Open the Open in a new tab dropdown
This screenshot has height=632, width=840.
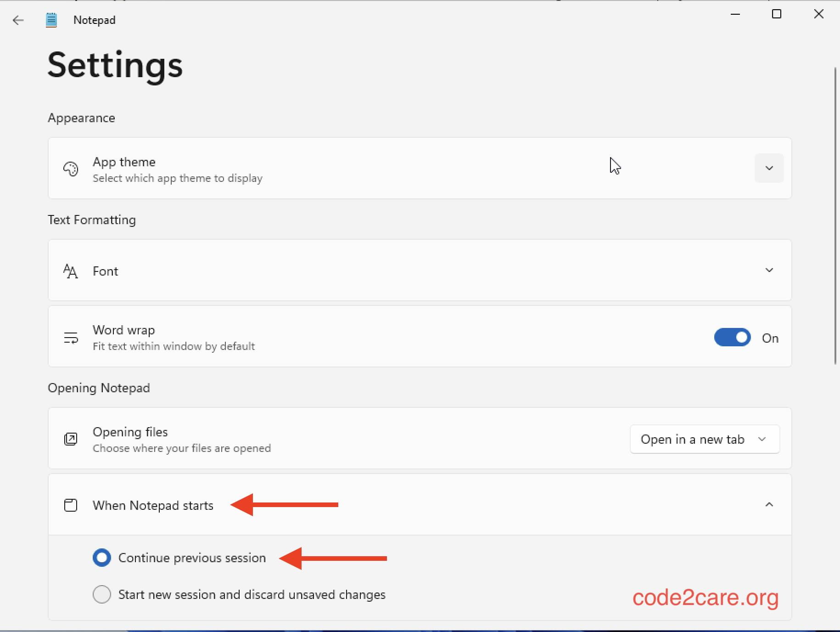point(704,439)
